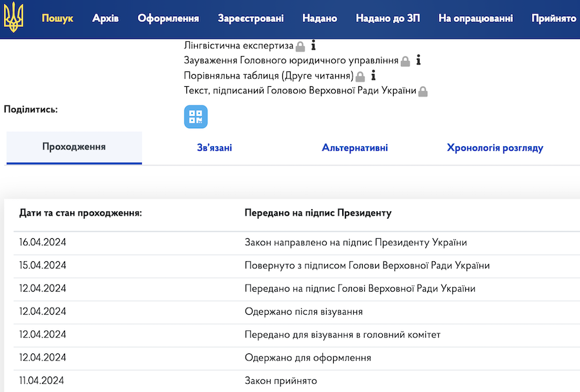Switch to the Альтернативні tab
The width and height of the screenshot is (580, 392).
tap(354, 148)
